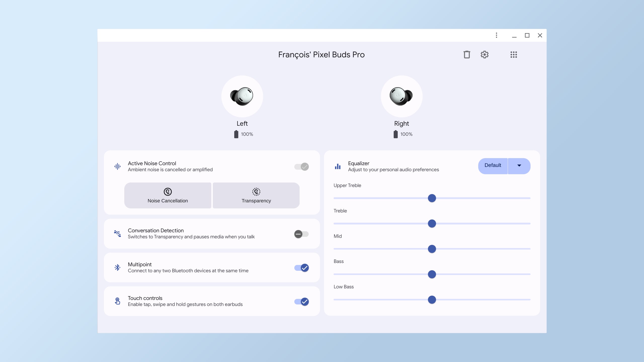Drag the Low Bass equalizer slider
Viewport: 644px width, 362px height.
pos(432,300)
